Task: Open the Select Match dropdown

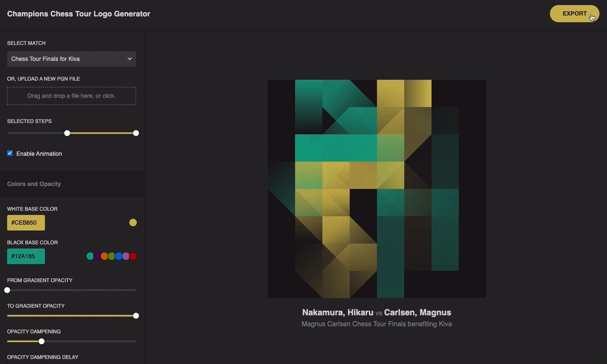Action: (x=71, y=59)
